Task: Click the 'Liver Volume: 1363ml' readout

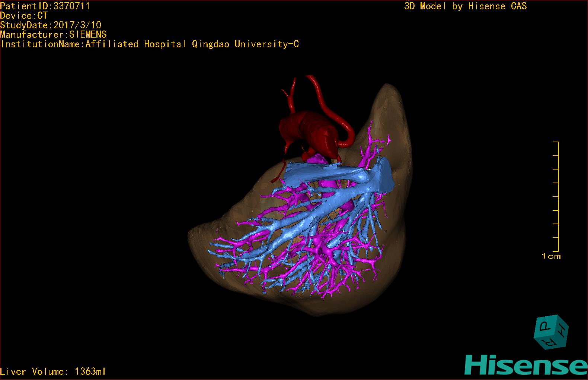Action: tap(53, 371)
